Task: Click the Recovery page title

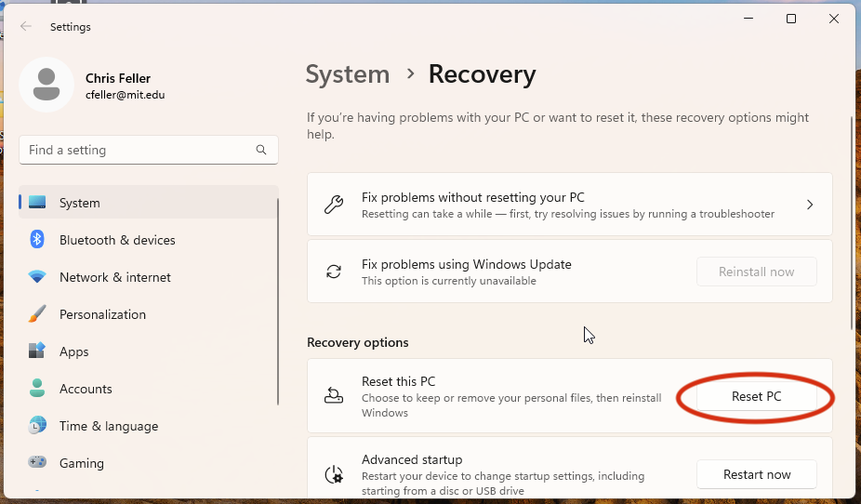Action: point(483,74)
